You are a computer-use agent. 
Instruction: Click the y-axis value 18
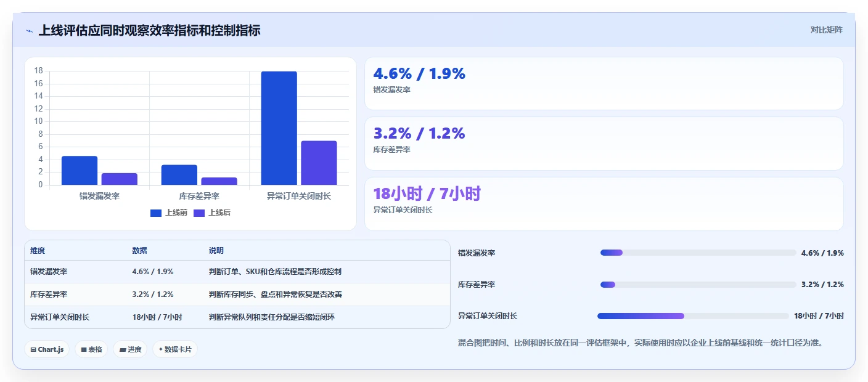[38, 71]
